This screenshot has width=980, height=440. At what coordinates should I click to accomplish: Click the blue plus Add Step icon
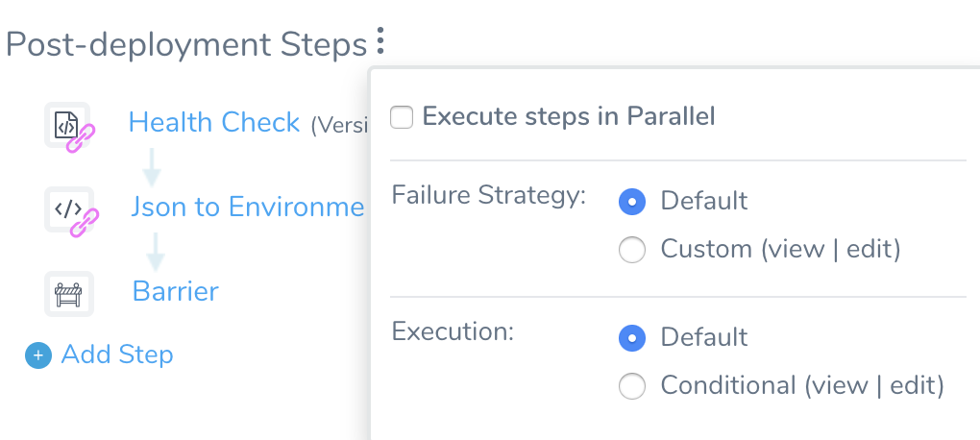[x=38, y=355]
